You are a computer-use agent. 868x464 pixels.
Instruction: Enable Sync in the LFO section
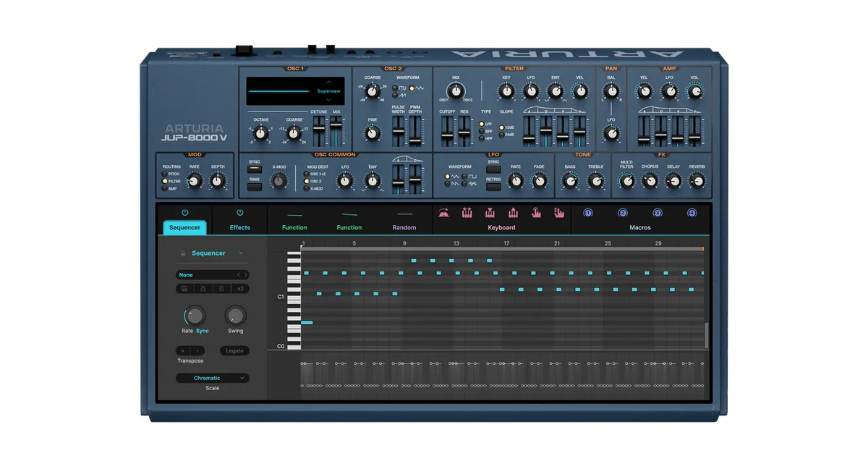493,169
